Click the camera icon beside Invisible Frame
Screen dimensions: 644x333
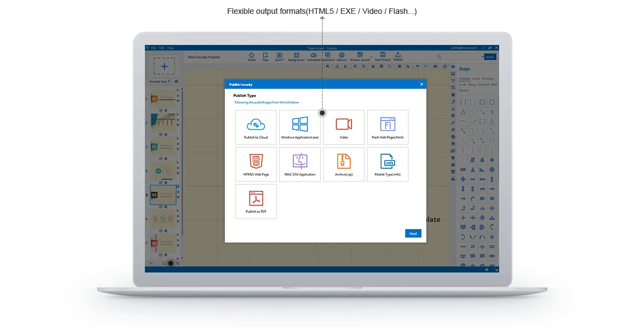[x=177, y=81]
